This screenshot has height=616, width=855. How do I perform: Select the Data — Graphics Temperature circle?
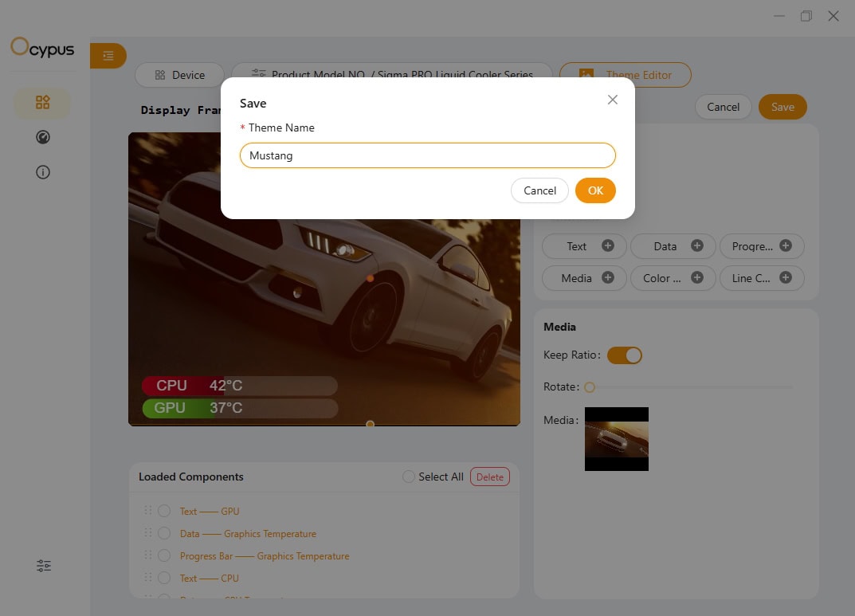click(x=164, y=533)
